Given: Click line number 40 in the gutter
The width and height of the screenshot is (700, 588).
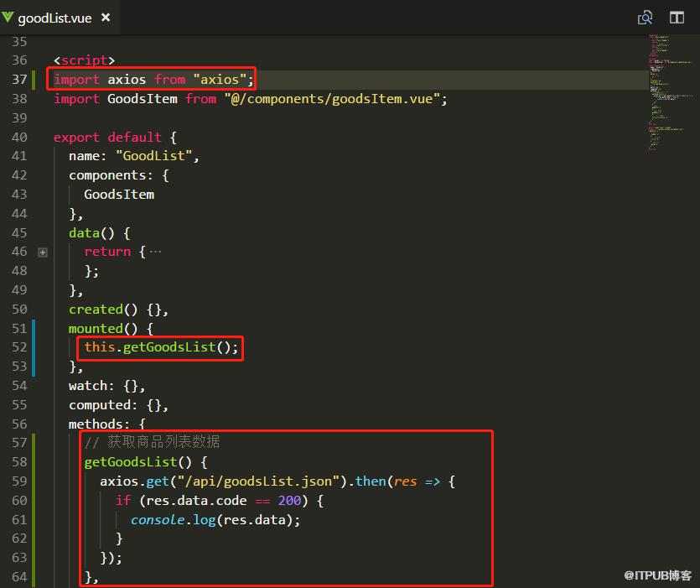Looking at the screenshot, I should [x=19, y=138].
